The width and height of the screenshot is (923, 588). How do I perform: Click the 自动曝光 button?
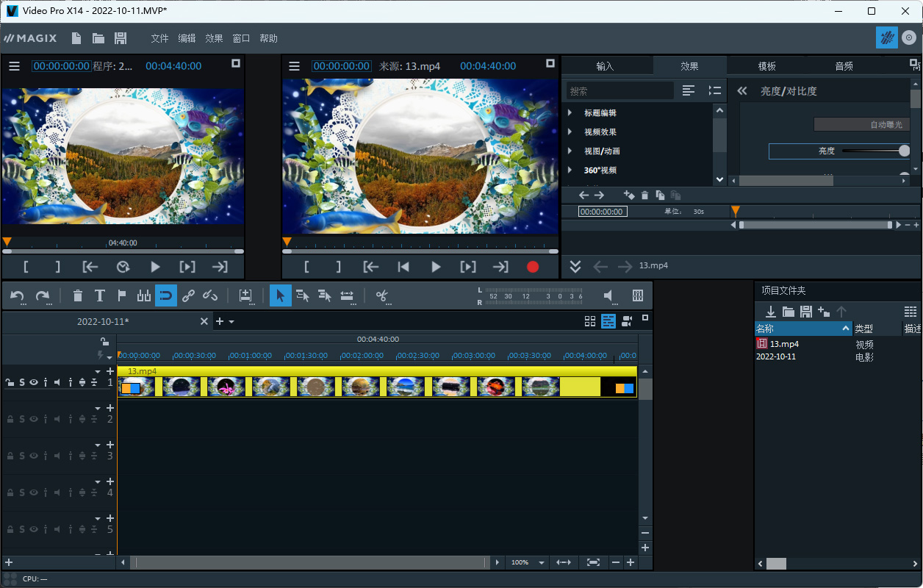pos(862,124)
